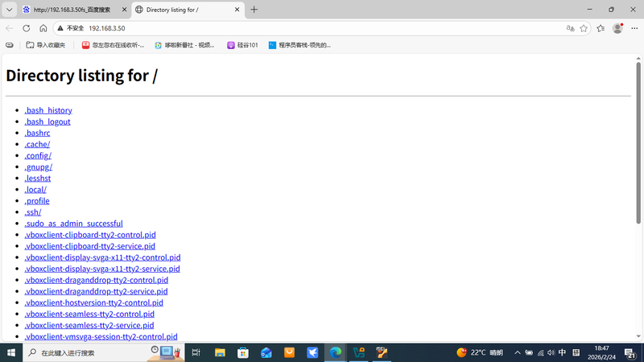Open the browser Settings and more menu
644x362 pixels.
634,28
